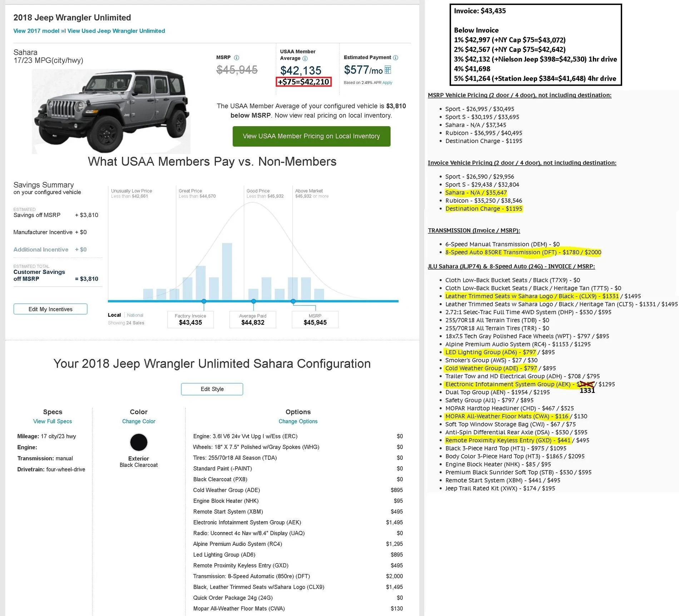Switch to the Local sales tab

coord(114,315)
